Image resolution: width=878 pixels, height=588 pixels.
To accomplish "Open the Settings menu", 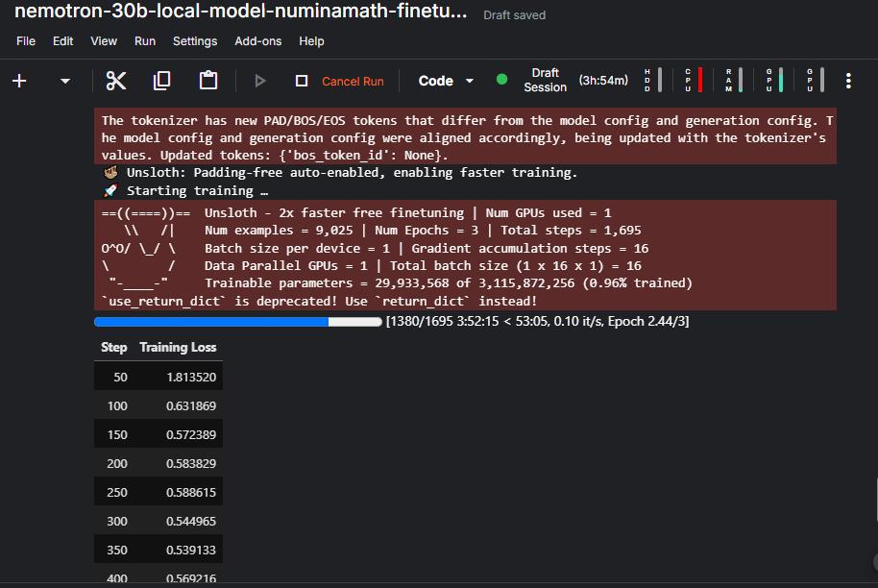I will pyautogui.click(x=195, y=41).
